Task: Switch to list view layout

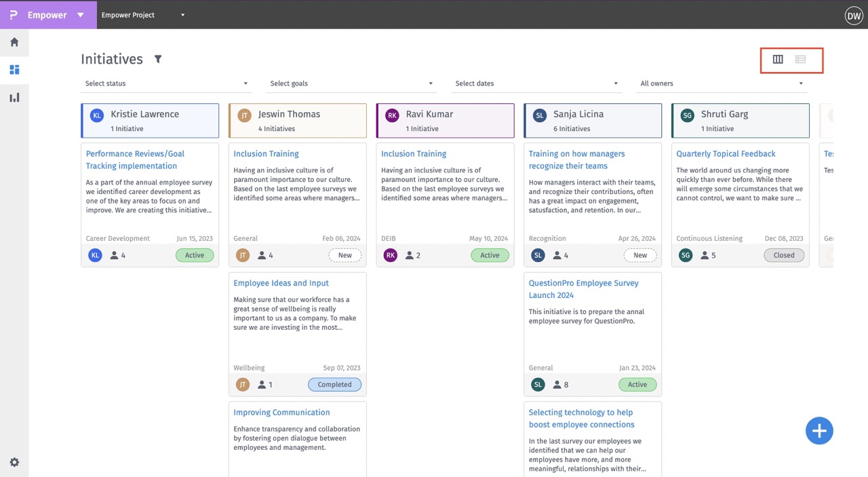Action: (800, 60)
